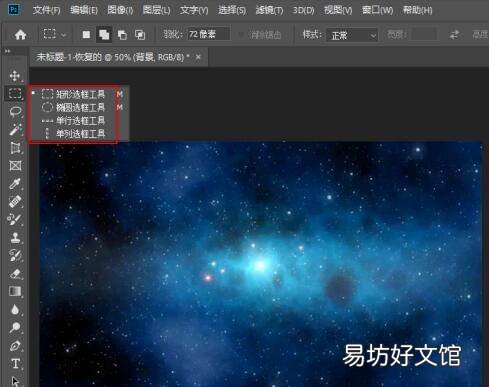Select the Rectangular Marquee tool in toolbar

tap(15, 94)
